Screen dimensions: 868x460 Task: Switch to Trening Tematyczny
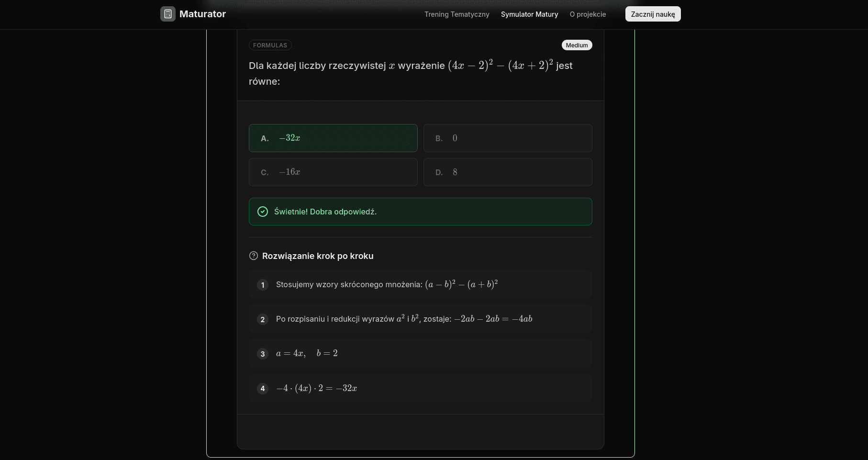456,14
